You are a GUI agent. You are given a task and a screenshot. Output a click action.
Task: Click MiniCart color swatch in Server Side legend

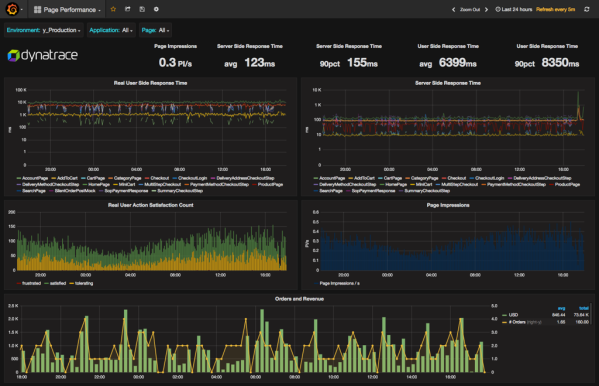coord(412,185)
